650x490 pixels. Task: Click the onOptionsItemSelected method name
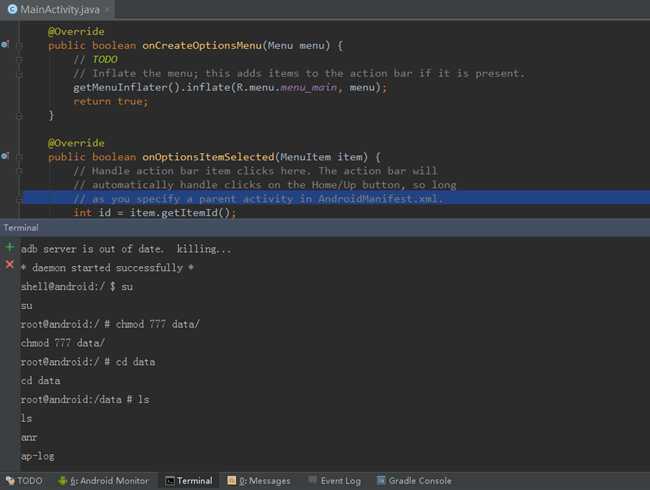(208, 157)
